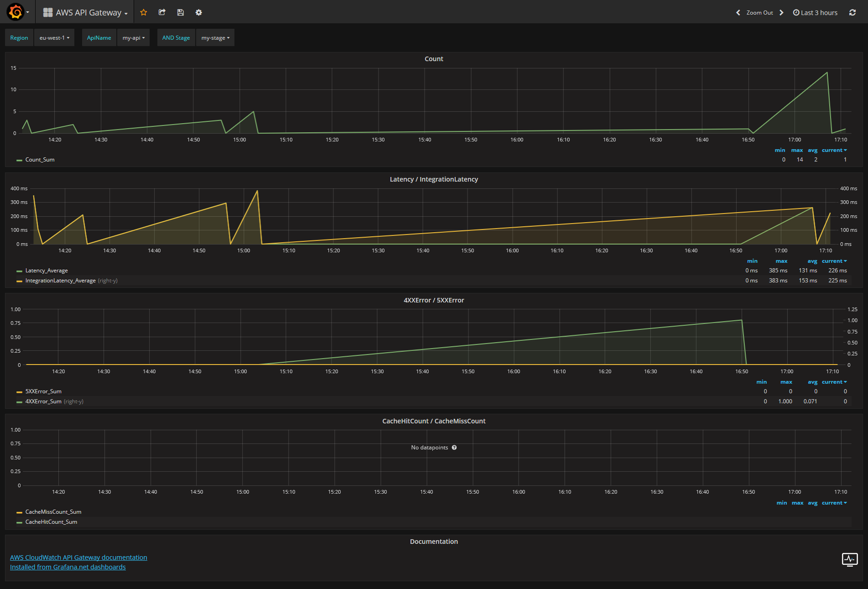Shift time range forward with right arrow
This screenshot has height=589, width=868.
coord(781,13)
